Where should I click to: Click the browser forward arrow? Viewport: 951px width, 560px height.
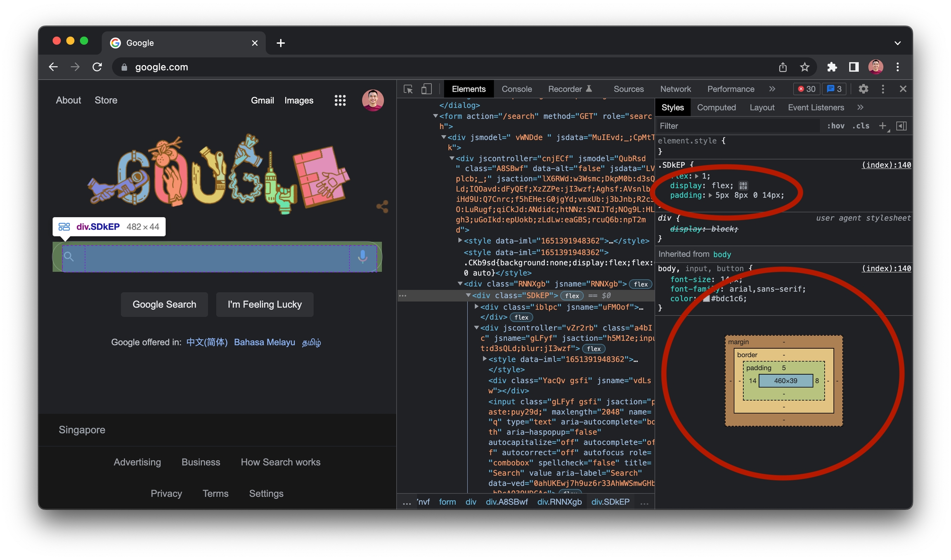pyautogui.click(x=75, y=67)
